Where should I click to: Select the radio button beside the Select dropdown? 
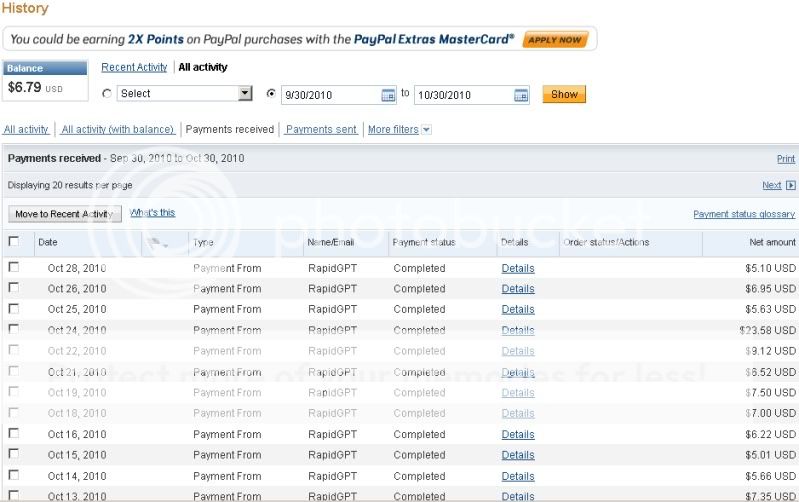click(x=107, y=94)
